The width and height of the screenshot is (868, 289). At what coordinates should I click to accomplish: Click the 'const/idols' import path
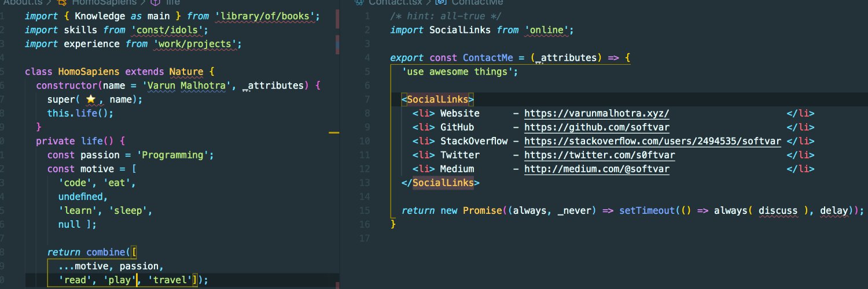[x=168, y=30]
